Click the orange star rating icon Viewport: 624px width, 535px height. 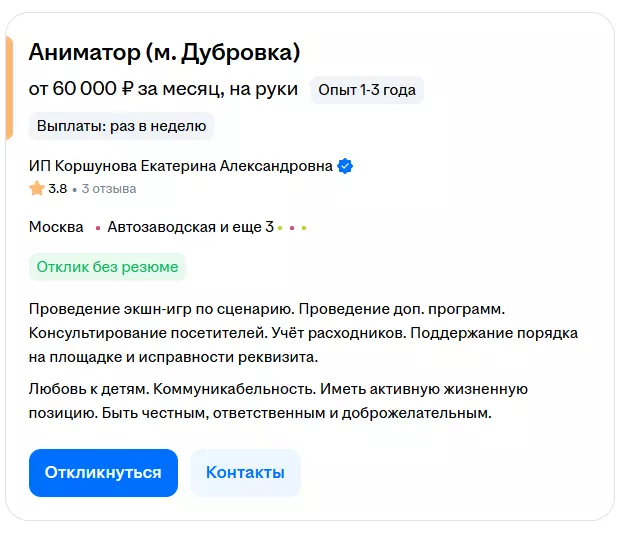[x=37, y=188]
